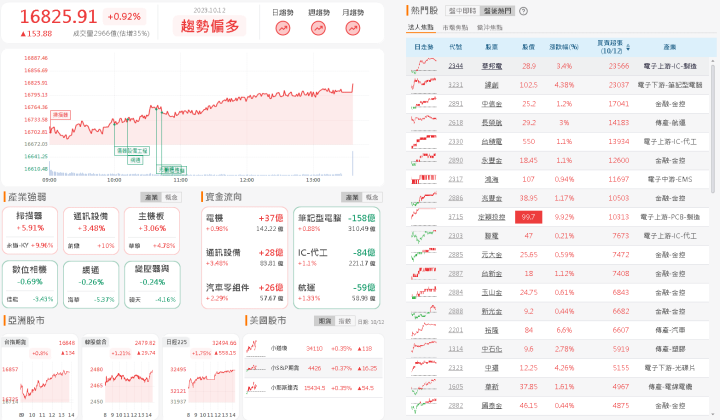Open the 法人焦點 tab

tap(420, 27)
